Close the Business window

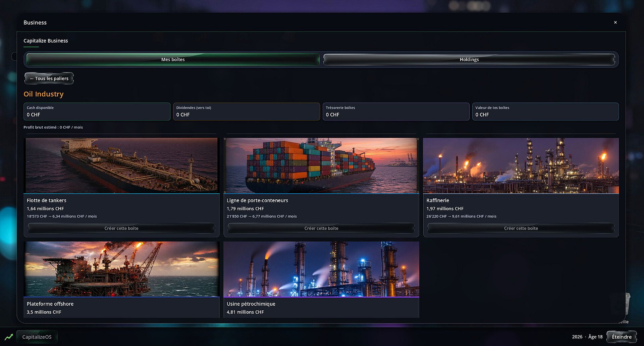point(615,22)
